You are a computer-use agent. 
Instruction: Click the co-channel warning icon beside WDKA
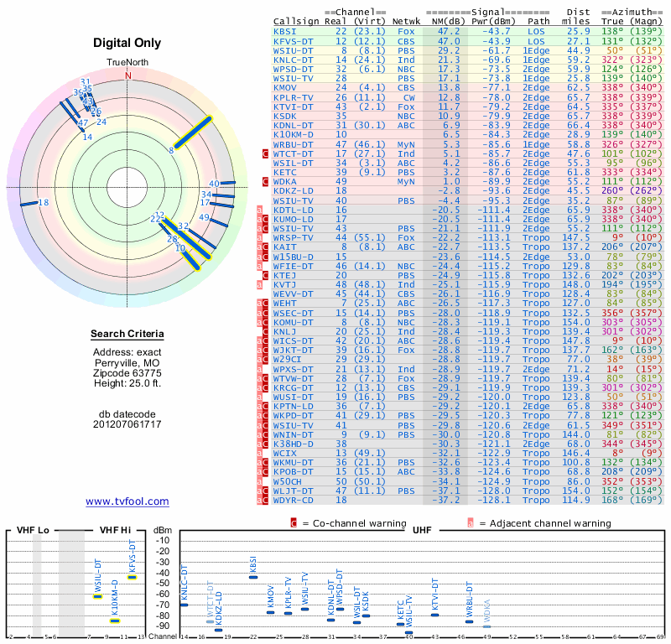(x=265, y=181)
